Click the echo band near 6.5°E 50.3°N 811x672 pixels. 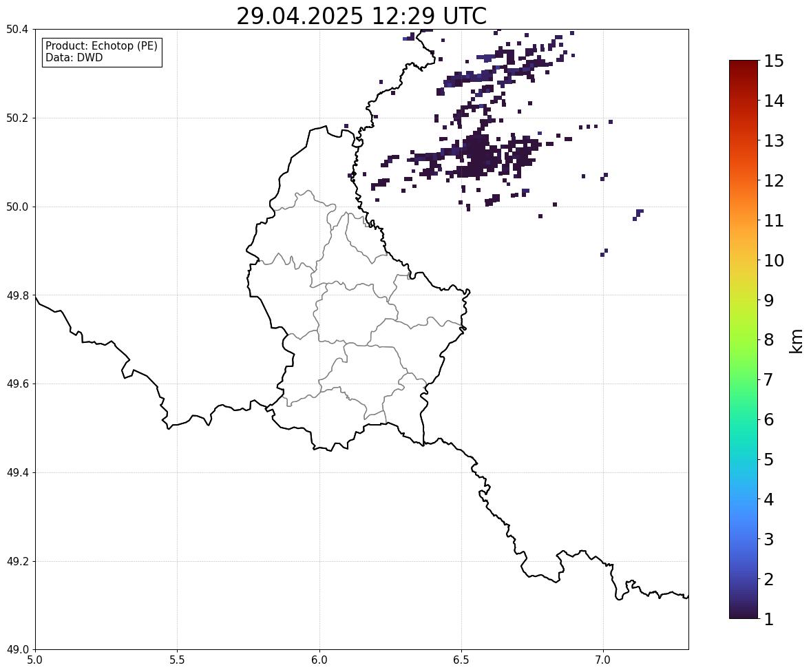coord(468,78)
